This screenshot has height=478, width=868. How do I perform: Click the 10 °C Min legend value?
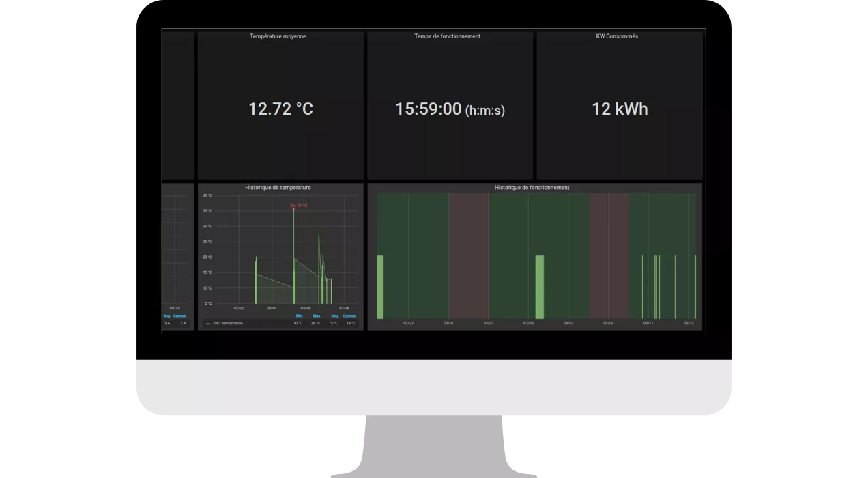point(298,323)
